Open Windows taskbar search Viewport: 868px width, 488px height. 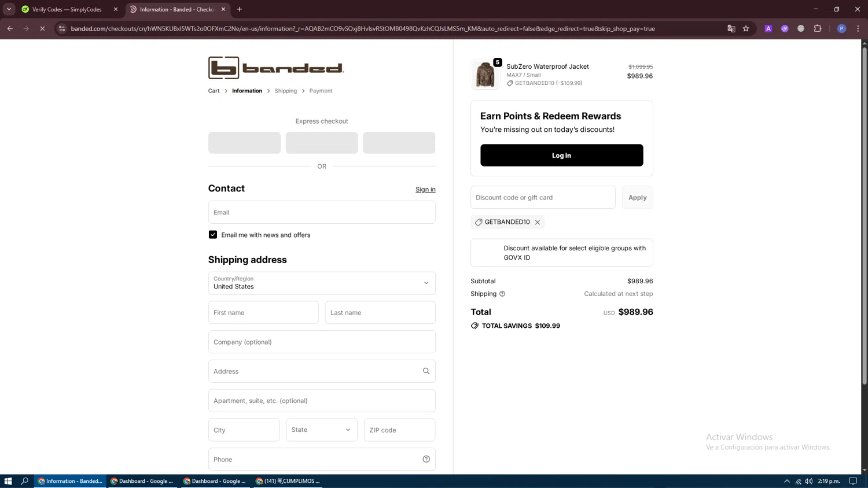[x=24, y=481]
